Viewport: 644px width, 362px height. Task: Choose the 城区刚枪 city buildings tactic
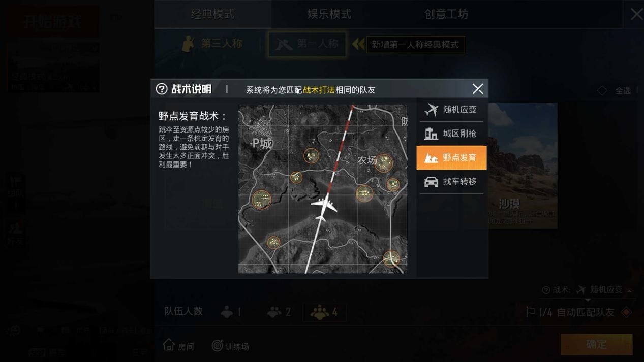pos(451,134)
